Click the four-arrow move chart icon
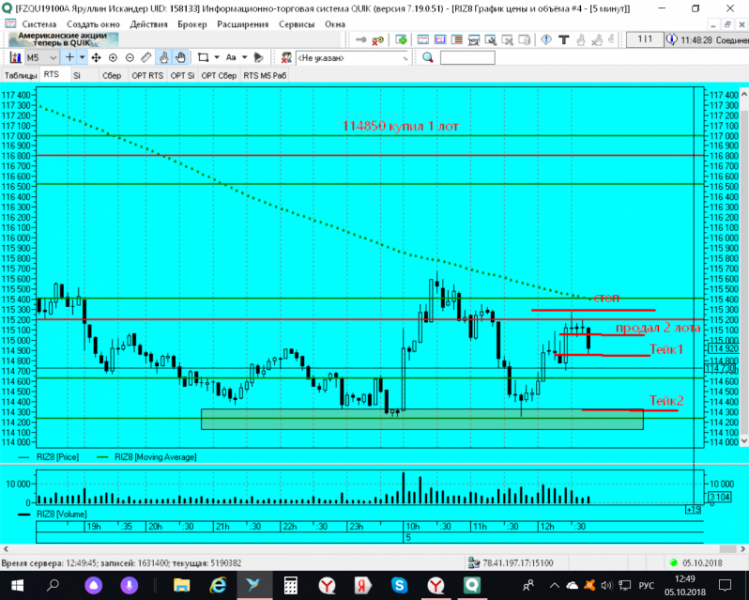 (x=96, y=58)
